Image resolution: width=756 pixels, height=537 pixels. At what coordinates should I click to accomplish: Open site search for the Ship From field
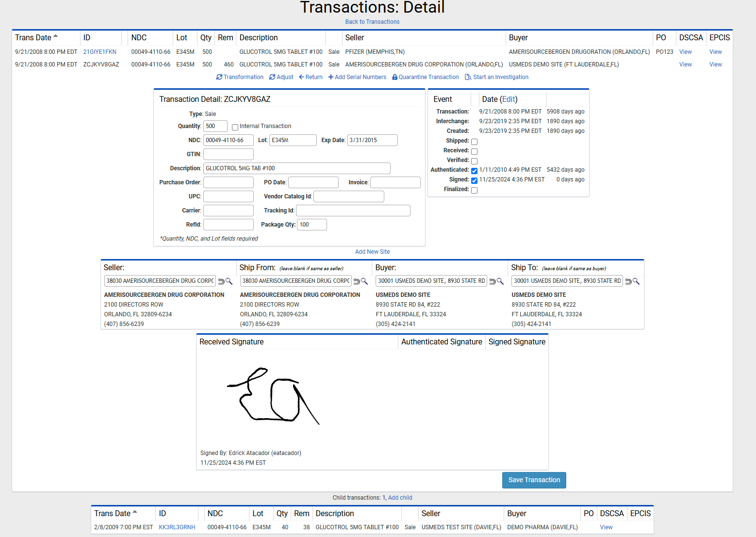tap(364, 281)
